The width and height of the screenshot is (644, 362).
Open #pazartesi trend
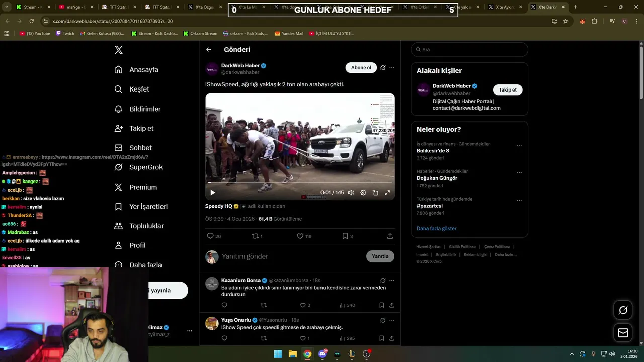430,206
